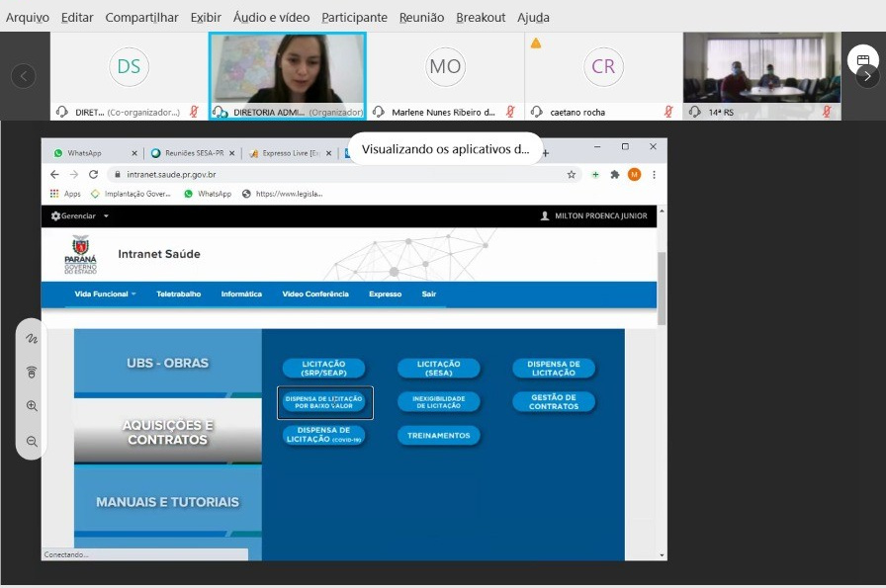Zoom in on the shared content
Image resolution: width=886 pixels, height=588 pixels.
click(x=32, y=406)
